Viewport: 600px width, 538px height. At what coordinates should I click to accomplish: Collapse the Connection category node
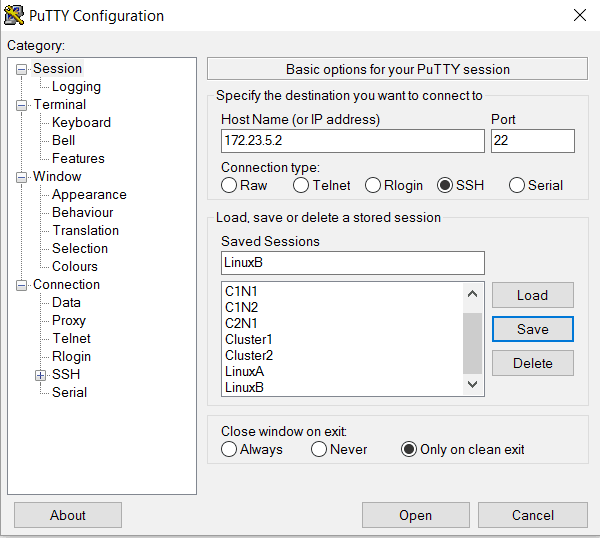click(22, 285)
